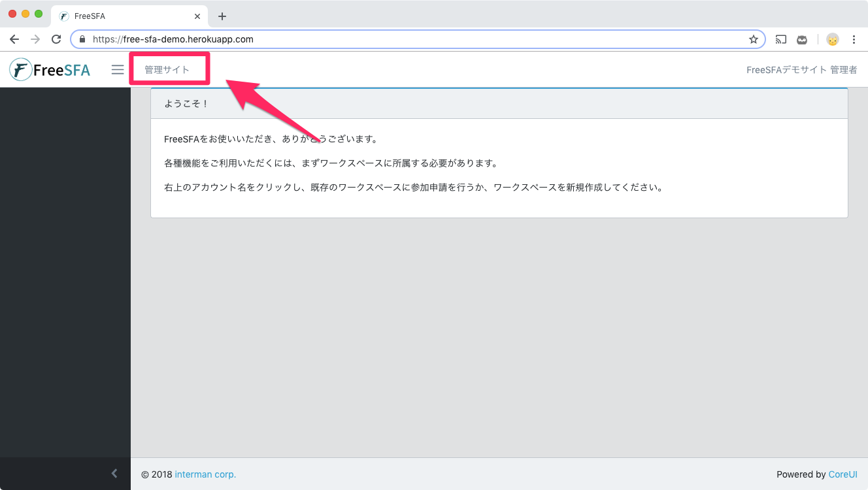Open the FreeSFAデモサイト 管理者 account menu

[801, 70]
